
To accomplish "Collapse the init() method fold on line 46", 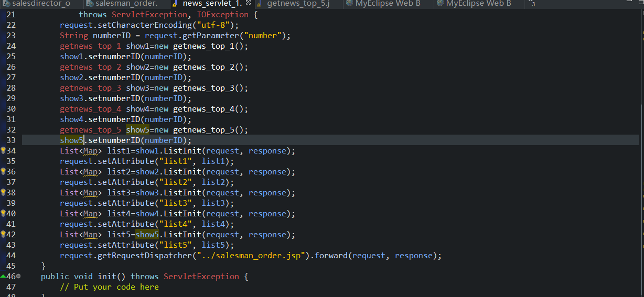I will point(18,276).
